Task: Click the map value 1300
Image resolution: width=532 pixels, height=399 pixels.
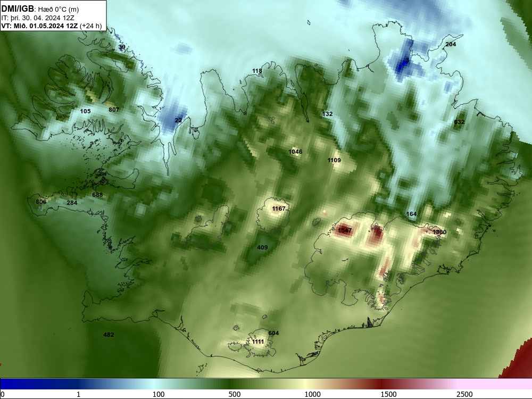Action: [440, 232]
